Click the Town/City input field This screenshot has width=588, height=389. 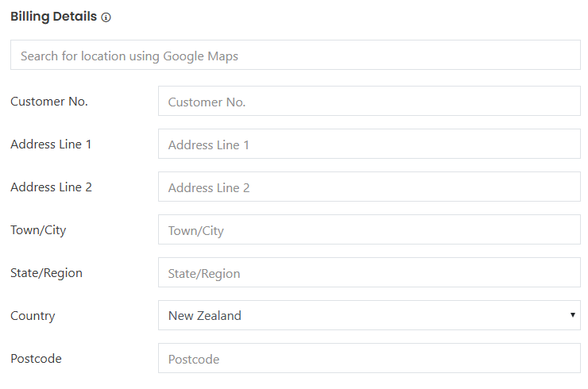pyautogui.click(x=369, y=230)
